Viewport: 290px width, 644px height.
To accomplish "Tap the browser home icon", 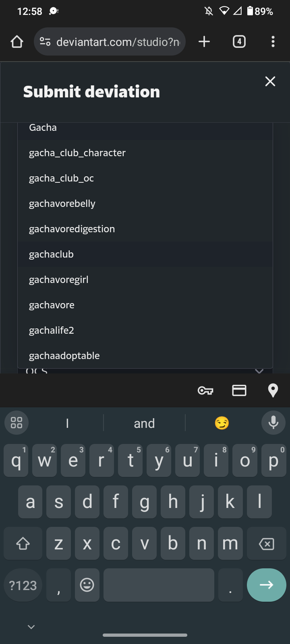I will [17, 41].
